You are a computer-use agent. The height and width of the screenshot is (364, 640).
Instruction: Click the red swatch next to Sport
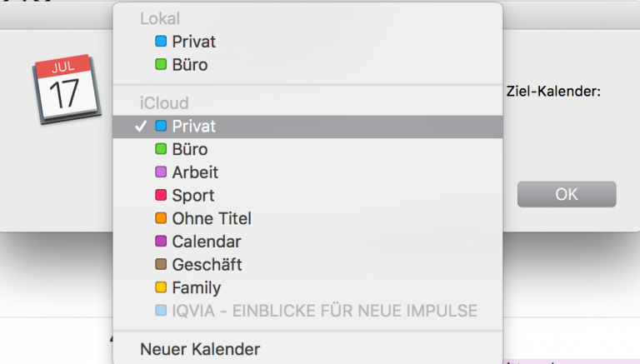(x=161, y=196)
